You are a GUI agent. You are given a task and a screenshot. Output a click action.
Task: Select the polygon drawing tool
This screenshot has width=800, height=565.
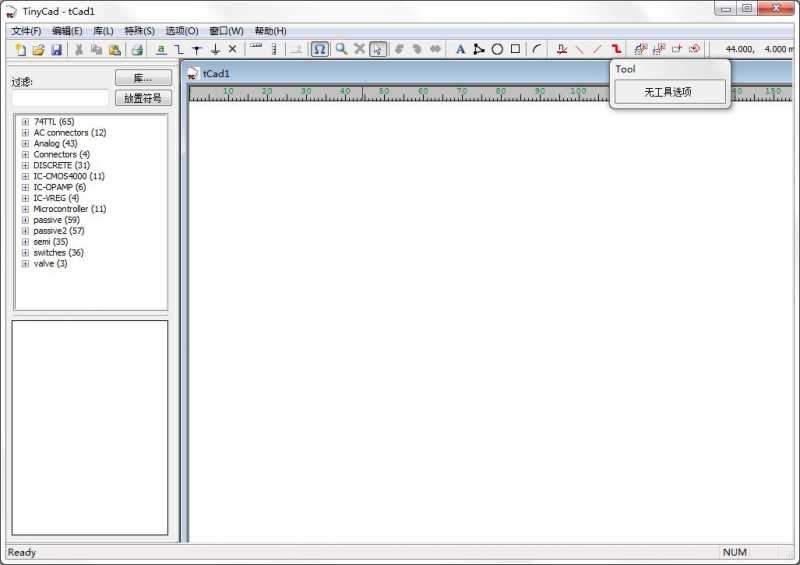click(x=479, y=50)
